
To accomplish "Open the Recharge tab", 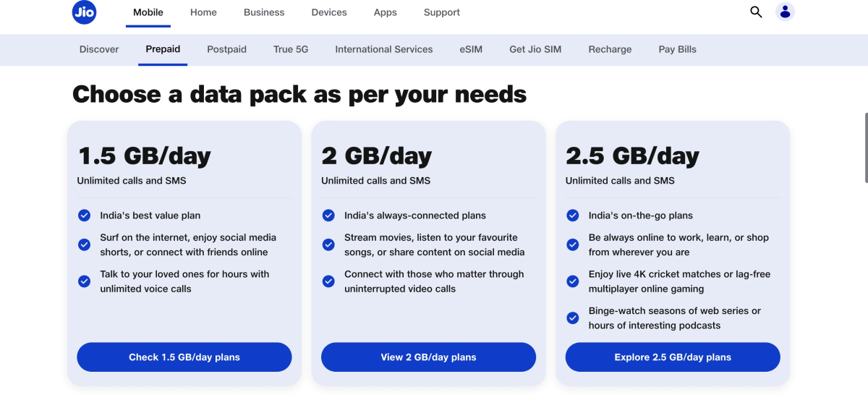I will [610, 49].
